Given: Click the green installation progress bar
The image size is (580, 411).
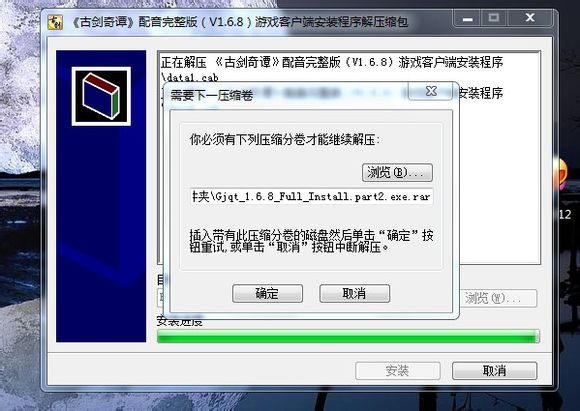Looking at the screenshot, I should 348,336.
